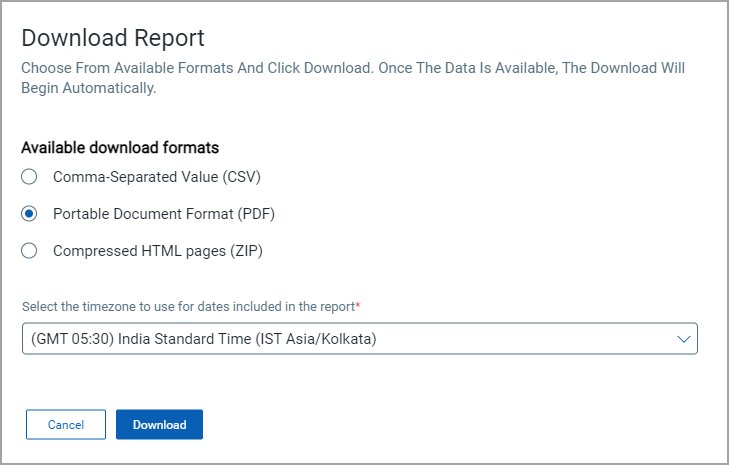Viewport: 729px width, 465px height.
Task: Click the Download button
Action: click(159, 424)
